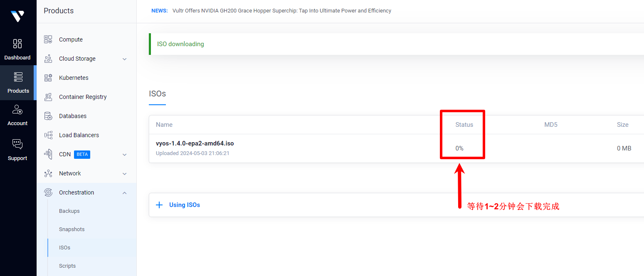
Task: Click the Cloud Storage icon
Action: pos(48,59)
